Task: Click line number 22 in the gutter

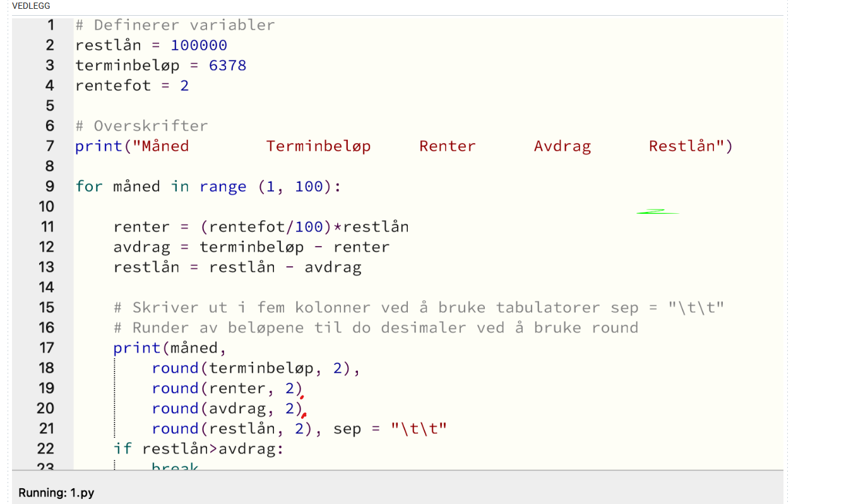Action: pos(46,448)
